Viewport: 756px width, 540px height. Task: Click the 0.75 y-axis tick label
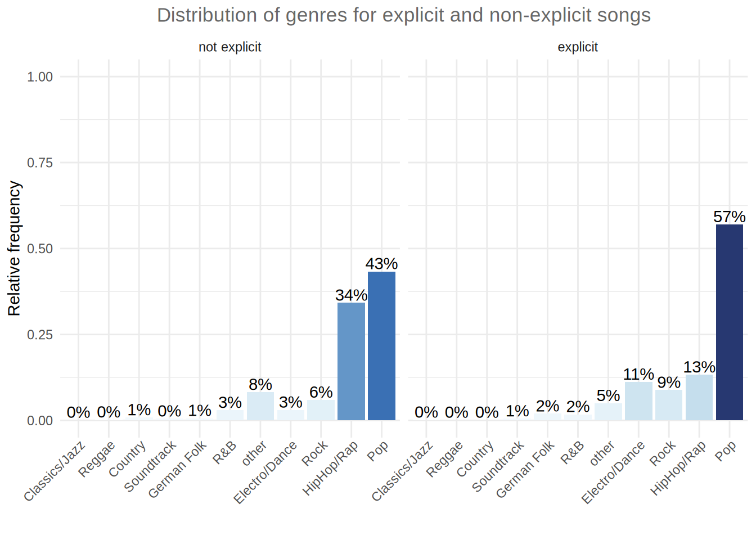pos(40,163)
